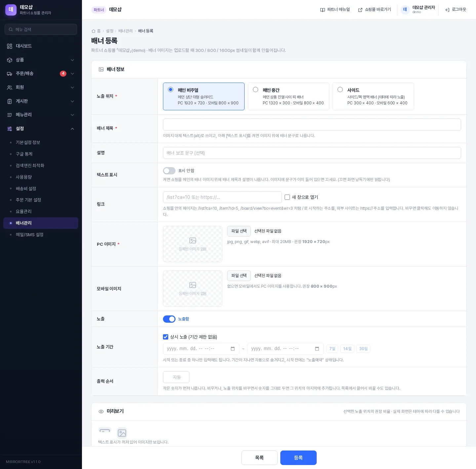Expand the 게시판 menu chevron
The height and width of the screenshot is (469, 476).
click(72, 101)
